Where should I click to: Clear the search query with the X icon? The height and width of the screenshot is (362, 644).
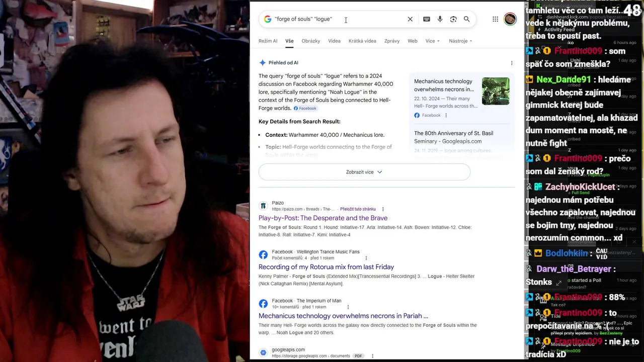(x=410, y=19)
